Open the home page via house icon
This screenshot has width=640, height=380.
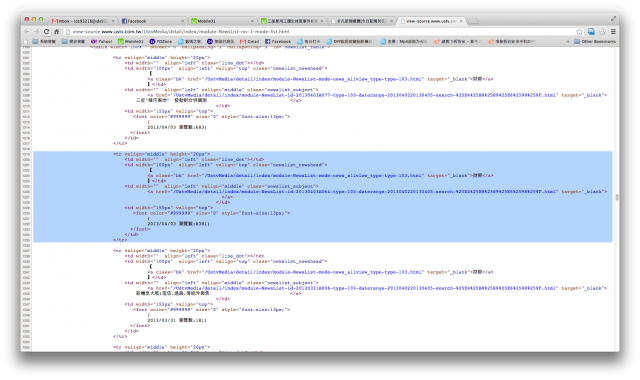click(x=57, y=31)
